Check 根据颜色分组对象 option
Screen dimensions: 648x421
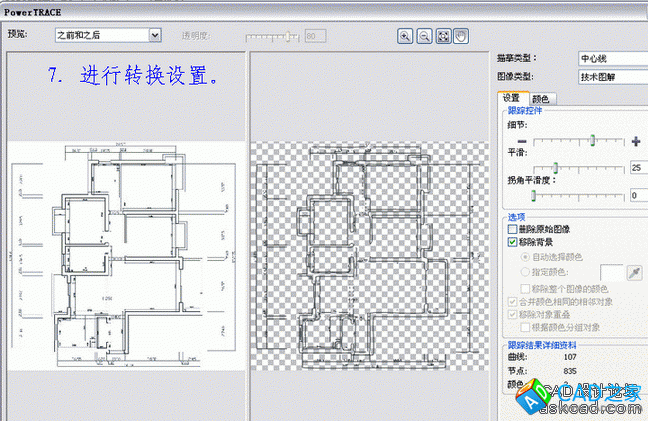(525, 327)
